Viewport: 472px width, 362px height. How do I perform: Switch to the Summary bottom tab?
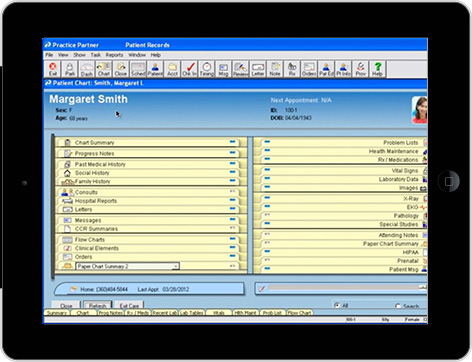click(x=57, y=313)
